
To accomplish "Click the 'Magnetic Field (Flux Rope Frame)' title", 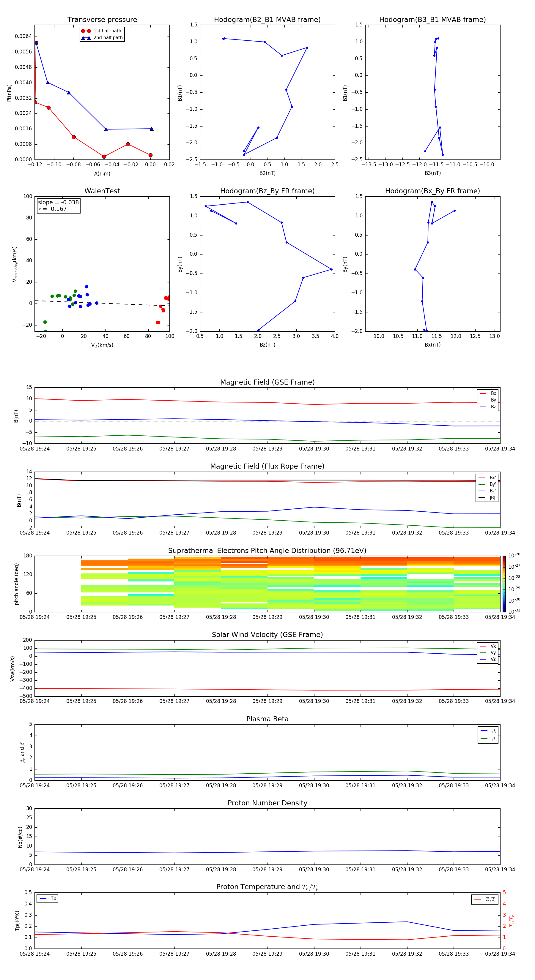I will (267, 467).
